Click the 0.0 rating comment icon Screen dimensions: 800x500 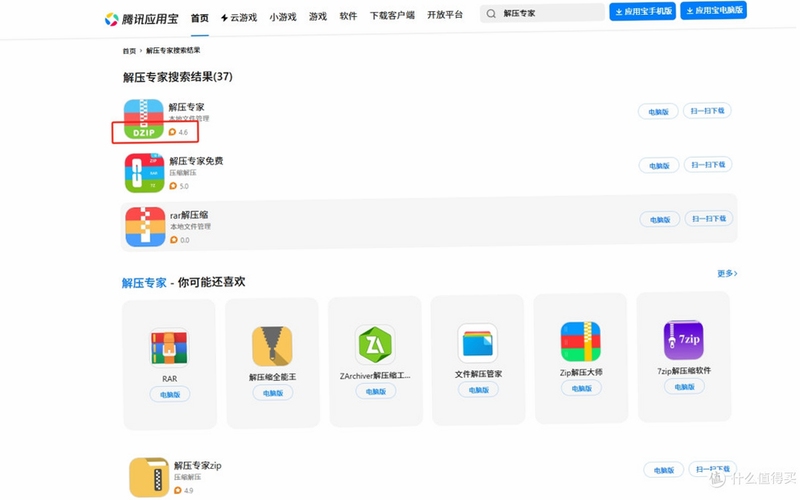point(174,240)
